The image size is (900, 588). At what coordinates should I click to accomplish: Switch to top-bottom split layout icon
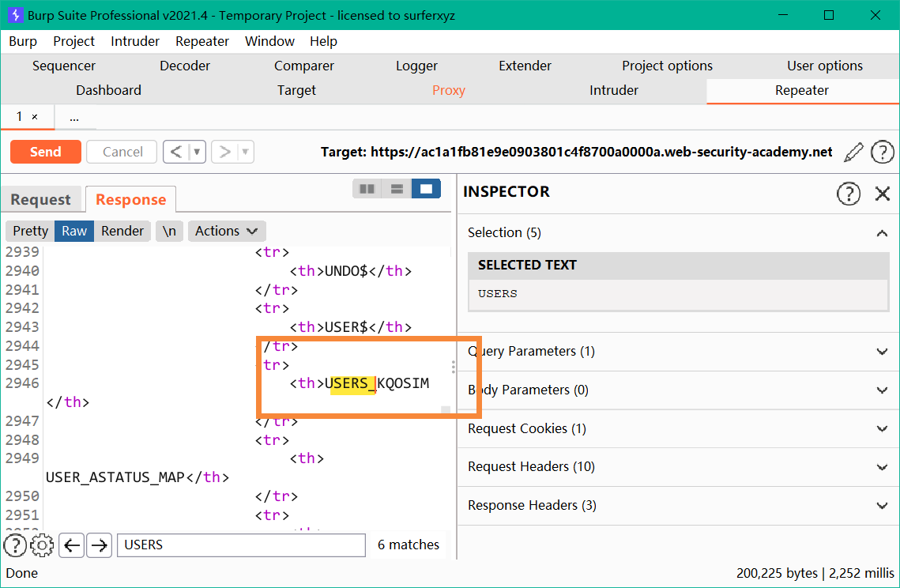coord(397,189)
